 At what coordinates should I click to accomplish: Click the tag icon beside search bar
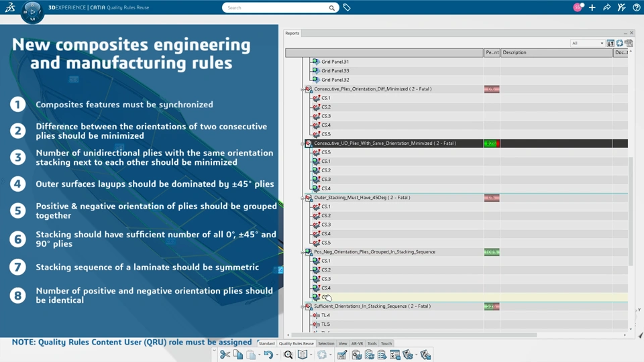point(347,7)
